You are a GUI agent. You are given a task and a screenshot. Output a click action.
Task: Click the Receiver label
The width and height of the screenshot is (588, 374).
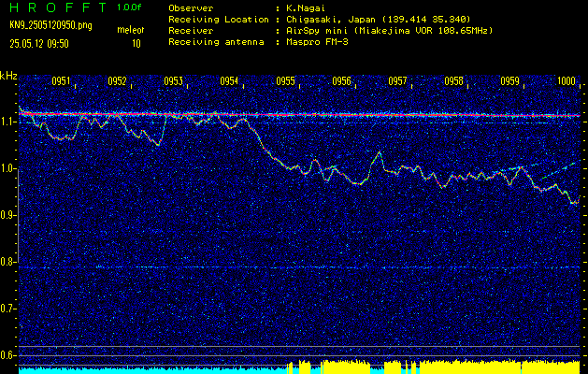(191, 30)
